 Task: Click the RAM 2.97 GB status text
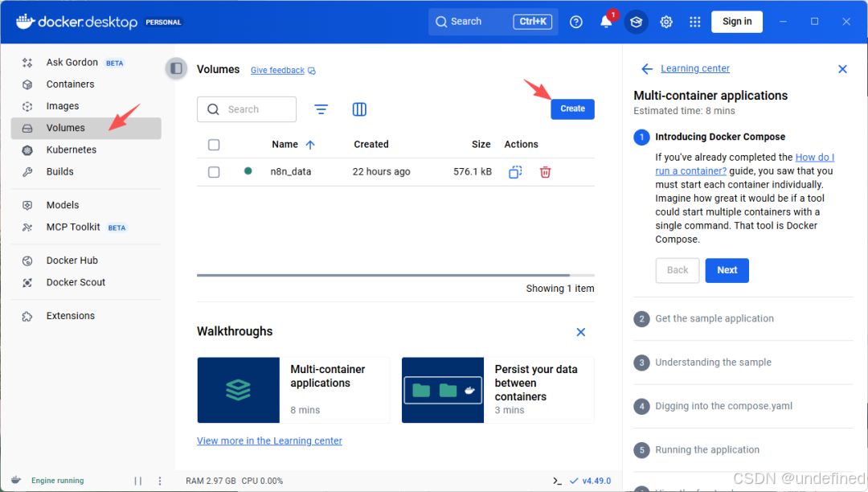[x=211, y=481]
